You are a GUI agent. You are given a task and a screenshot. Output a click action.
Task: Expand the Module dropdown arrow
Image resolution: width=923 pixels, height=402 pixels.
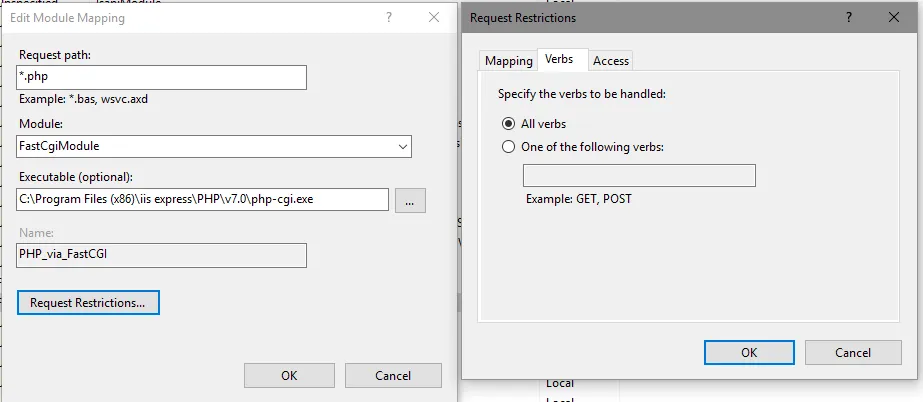coord(402,147)
